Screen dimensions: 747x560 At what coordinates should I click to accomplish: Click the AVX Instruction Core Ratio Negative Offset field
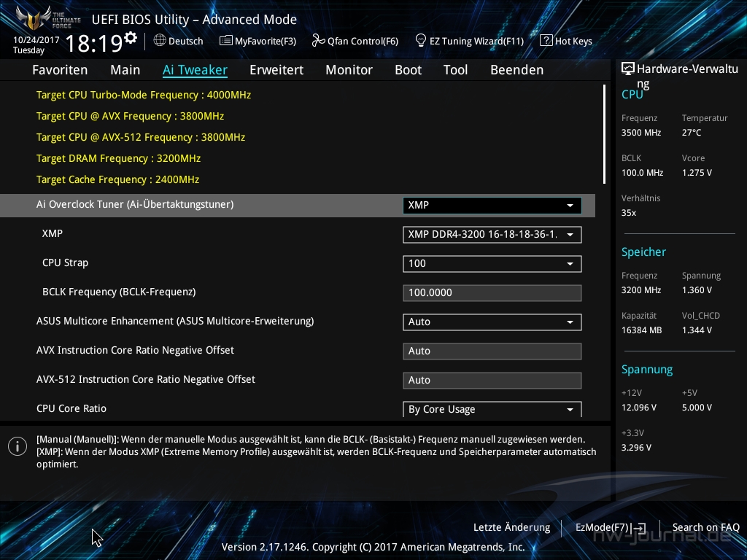pyautogui.click(x=492, y=351)
